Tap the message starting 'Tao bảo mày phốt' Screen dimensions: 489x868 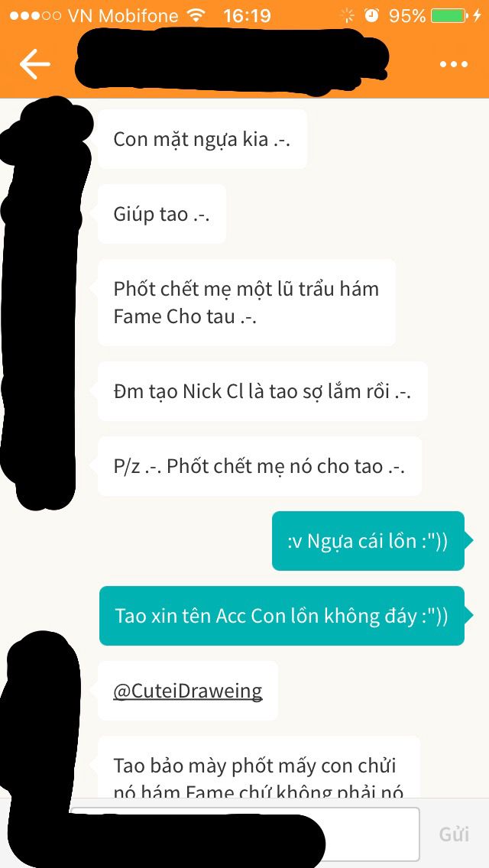[x=259, y=767]
